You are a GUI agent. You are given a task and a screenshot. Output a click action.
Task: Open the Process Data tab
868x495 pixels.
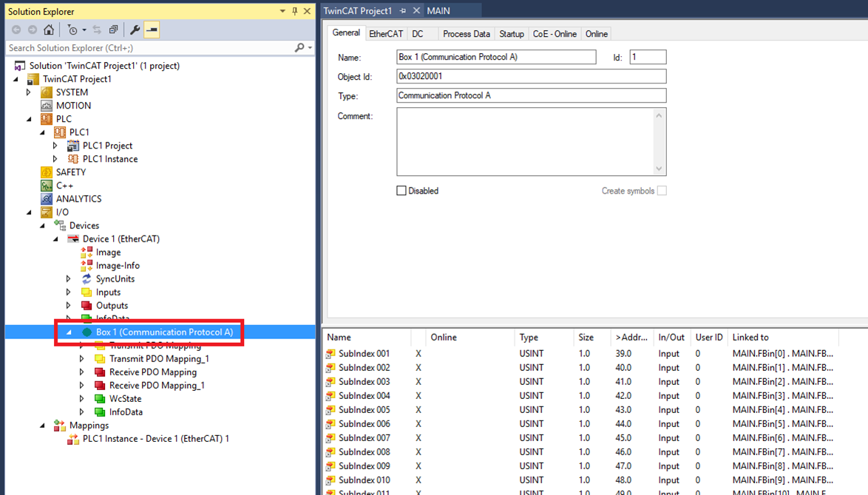pos(466,34)
